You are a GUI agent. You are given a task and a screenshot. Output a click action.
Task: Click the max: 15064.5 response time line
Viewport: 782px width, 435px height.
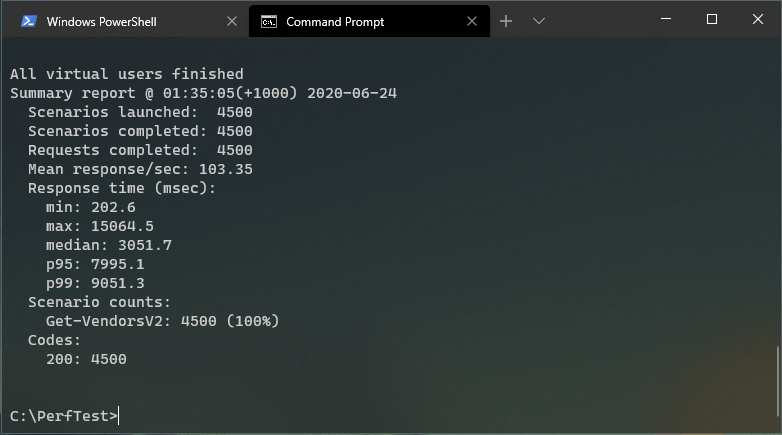(x=100, y=226)
